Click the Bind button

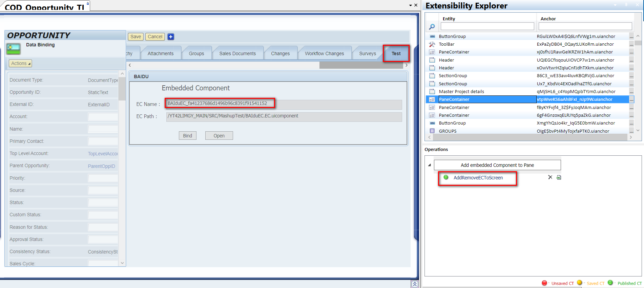187,136
